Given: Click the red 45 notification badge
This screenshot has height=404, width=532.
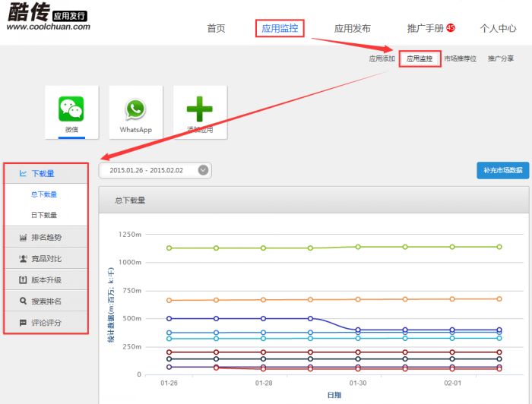Looking at the screenshot, I should click(450, 27).
